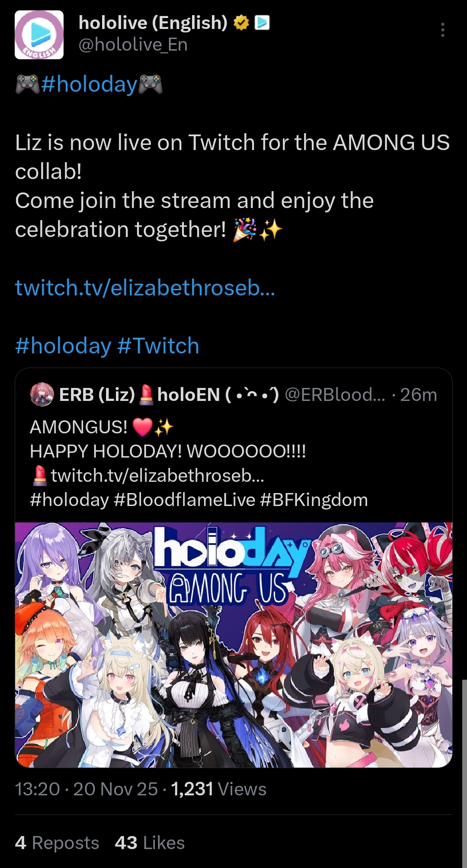Tap the quoted tweet's twitch.tv link text
467x868 pixels.
point(157,476)
